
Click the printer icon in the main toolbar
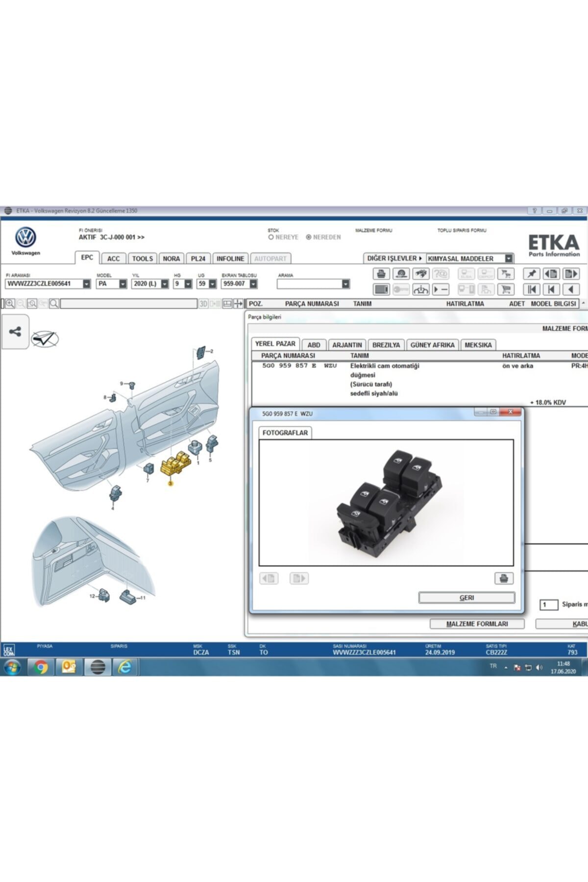(381, 274)
